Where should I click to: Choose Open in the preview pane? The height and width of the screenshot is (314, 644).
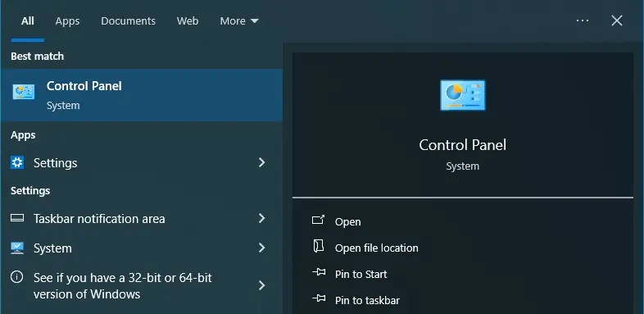click(x=347, y=222)
